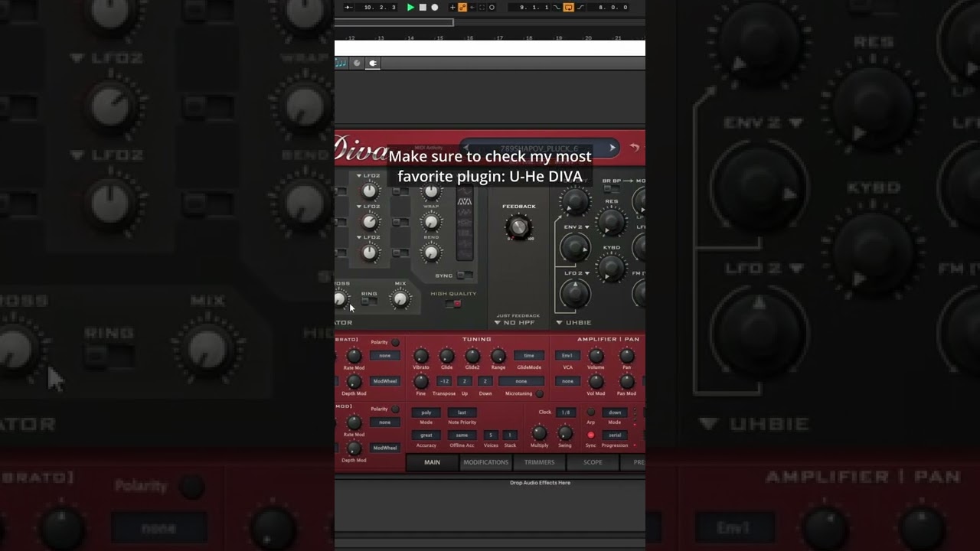Click the Diva undo arrow icon

coord(635,148)
